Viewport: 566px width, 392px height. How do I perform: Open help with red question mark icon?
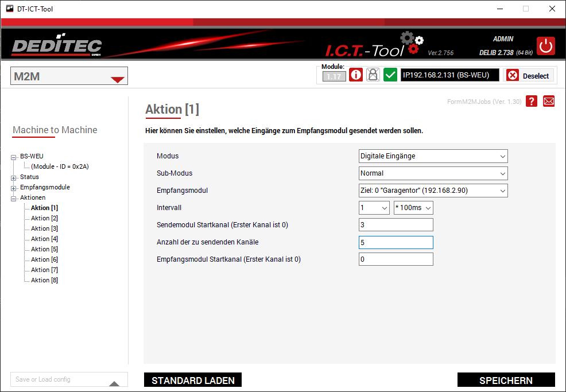tap(532, 102)
